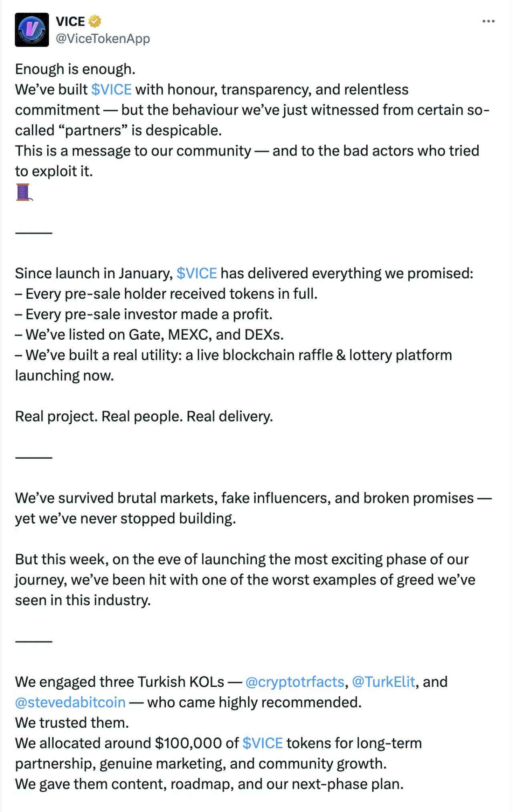Click the @ViceTokenApp handle

click(103, 38)
